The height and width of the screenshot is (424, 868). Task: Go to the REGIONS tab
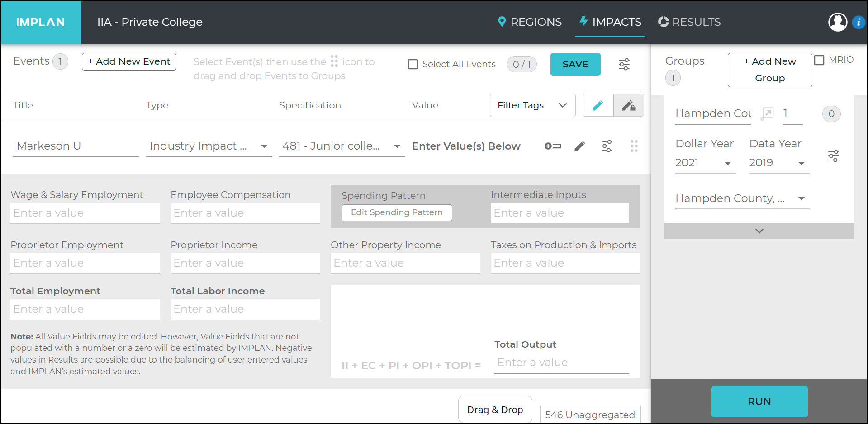point(530,22)
